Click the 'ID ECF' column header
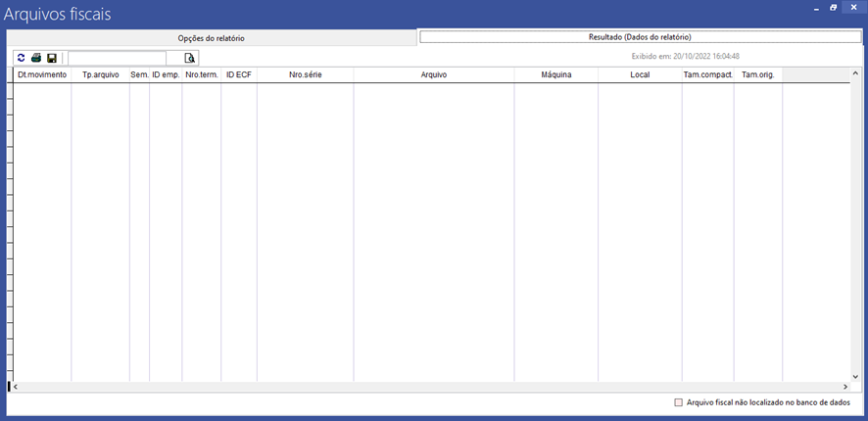 [x=239, y=74]
